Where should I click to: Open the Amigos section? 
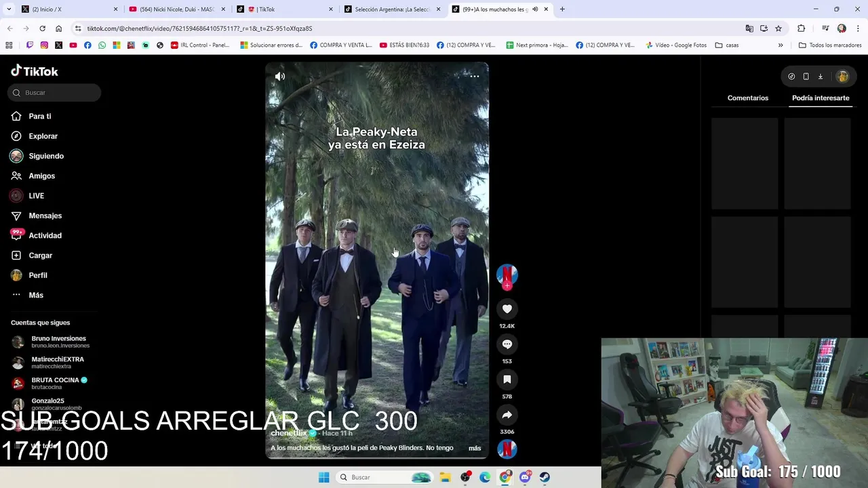[x=41, y=176]
